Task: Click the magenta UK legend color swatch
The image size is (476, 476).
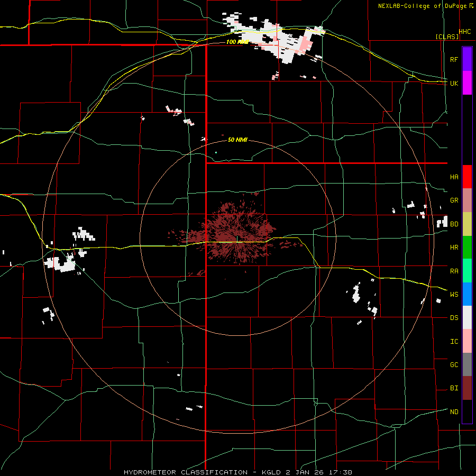Action: click(x=467, y=83)
